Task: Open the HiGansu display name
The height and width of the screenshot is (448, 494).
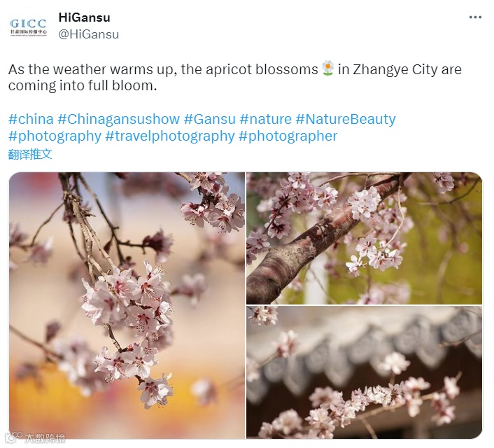Action: click(x=84, y=17)
